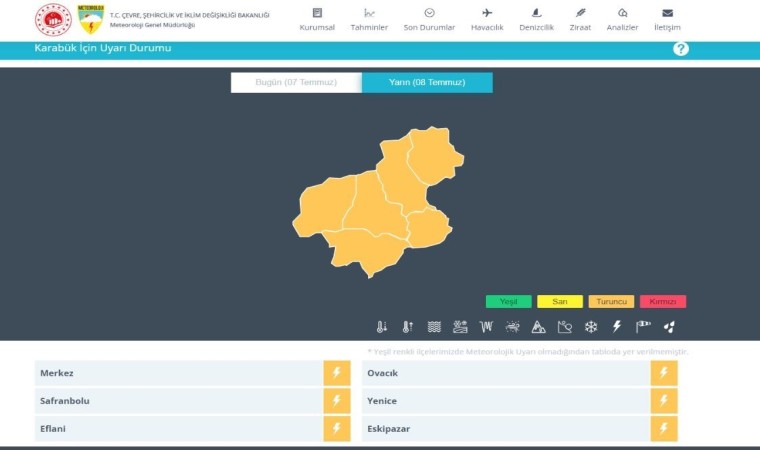Viewport: 760px width, 450px height.
Task: Go to the İletişim page
Action: tap(667, 19)
